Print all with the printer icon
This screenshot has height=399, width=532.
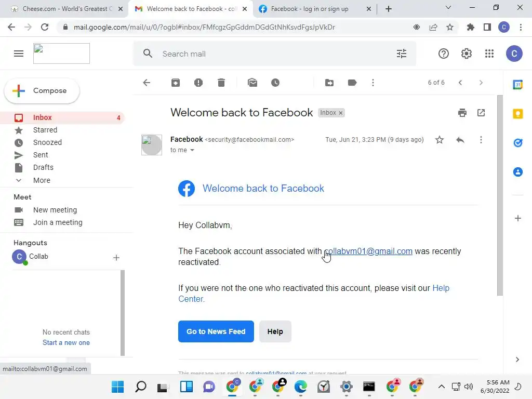[462, 113]
